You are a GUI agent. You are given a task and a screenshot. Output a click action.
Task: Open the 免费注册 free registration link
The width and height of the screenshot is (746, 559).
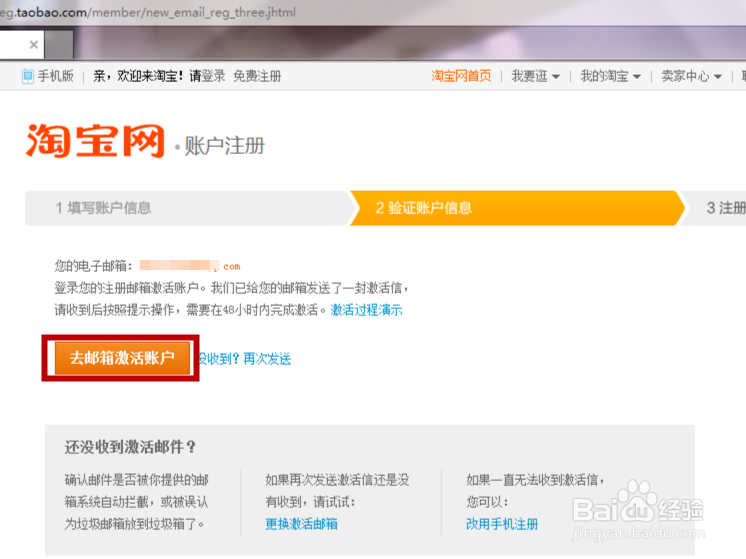click(257, 76)
